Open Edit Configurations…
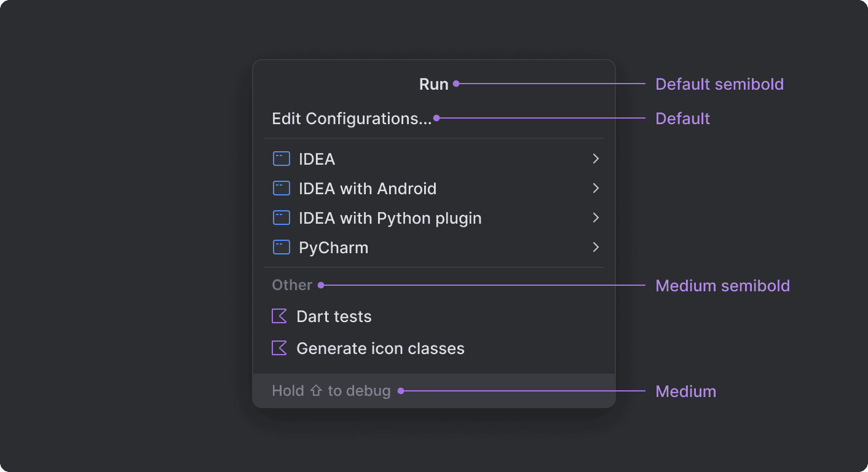The image size is (868, 472). pos(352,119)
